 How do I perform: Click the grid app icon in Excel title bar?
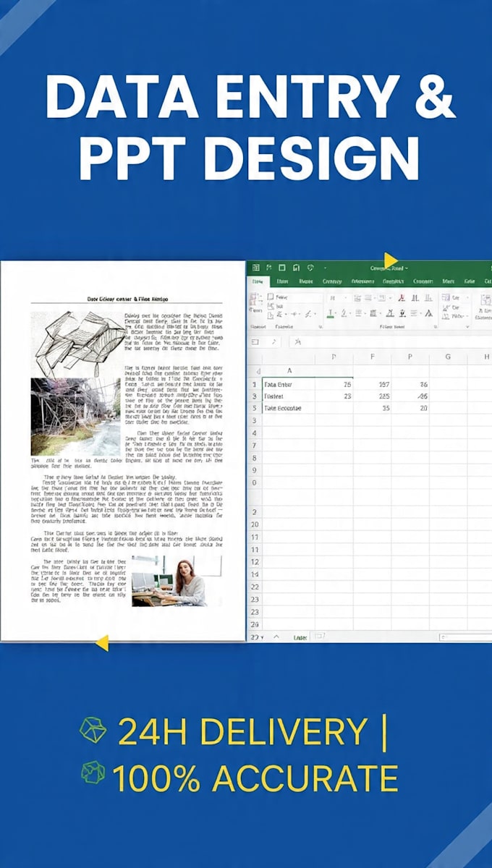(x=256, y=267)
